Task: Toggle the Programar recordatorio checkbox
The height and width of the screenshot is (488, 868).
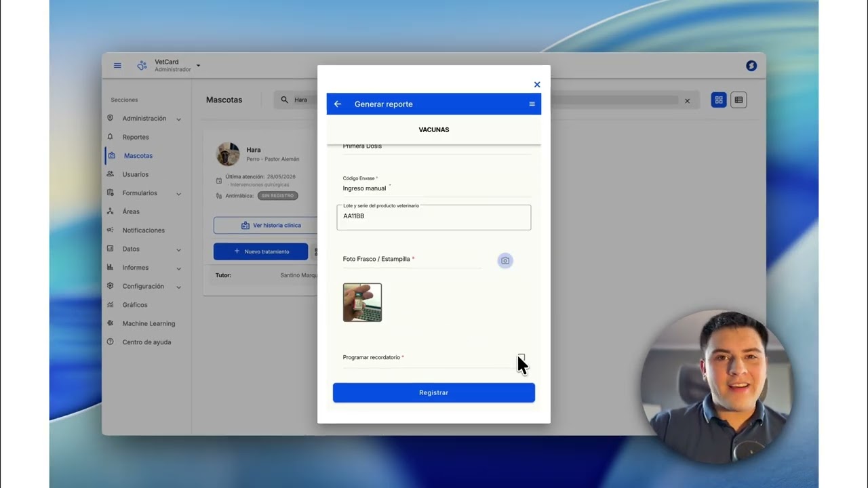Action: pos(521,357)
